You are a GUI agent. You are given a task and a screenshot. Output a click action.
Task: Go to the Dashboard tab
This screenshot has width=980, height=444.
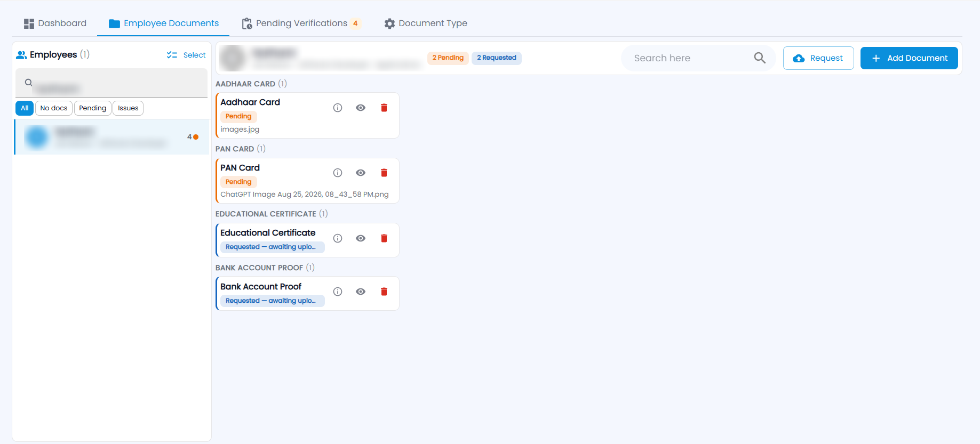[55, 23]
